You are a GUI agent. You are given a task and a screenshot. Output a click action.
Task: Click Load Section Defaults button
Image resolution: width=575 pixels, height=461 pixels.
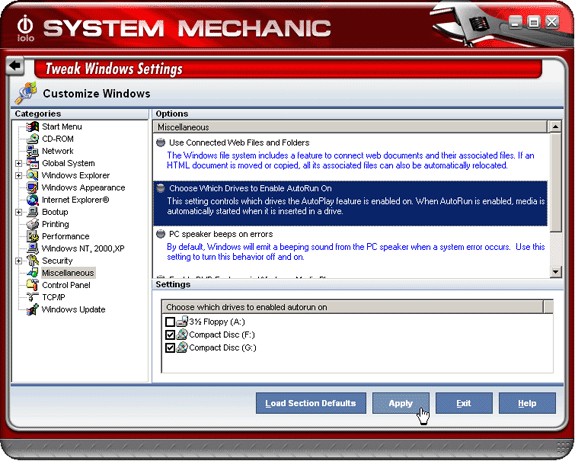pyautogui.click(x=311, y=403)
